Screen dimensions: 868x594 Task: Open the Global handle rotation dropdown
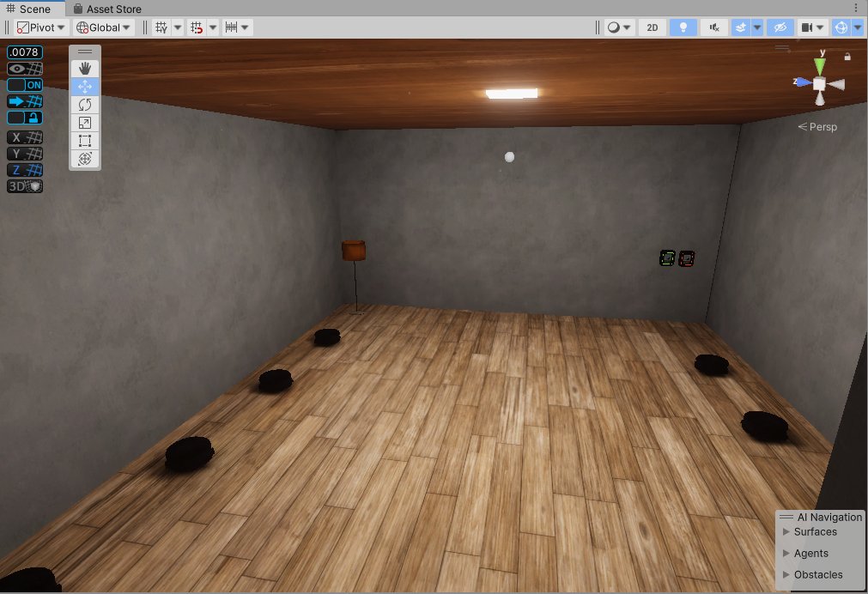[x=104, y=27]
